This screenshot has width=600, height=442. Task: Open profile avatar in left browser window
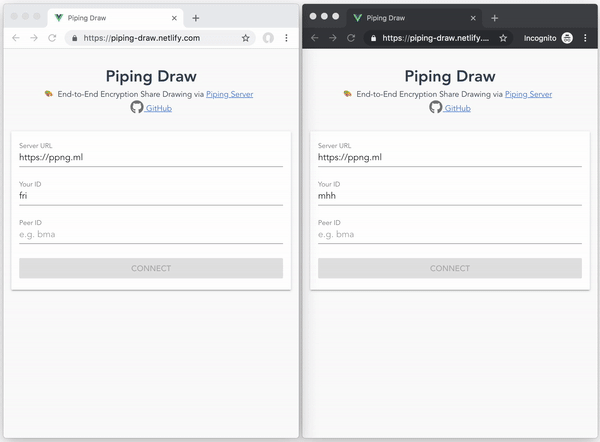pyautogui.click(x=268, y=38)
